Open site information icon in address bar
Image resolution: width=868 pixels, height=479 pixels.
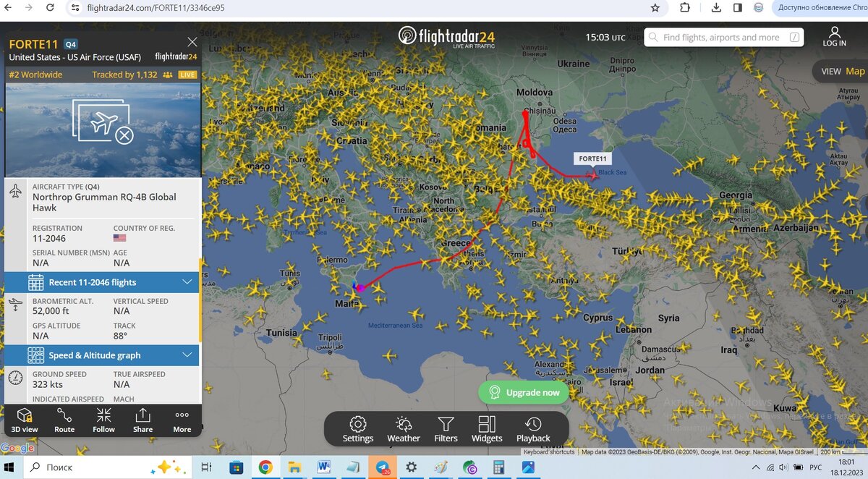(x=75, y=8)
